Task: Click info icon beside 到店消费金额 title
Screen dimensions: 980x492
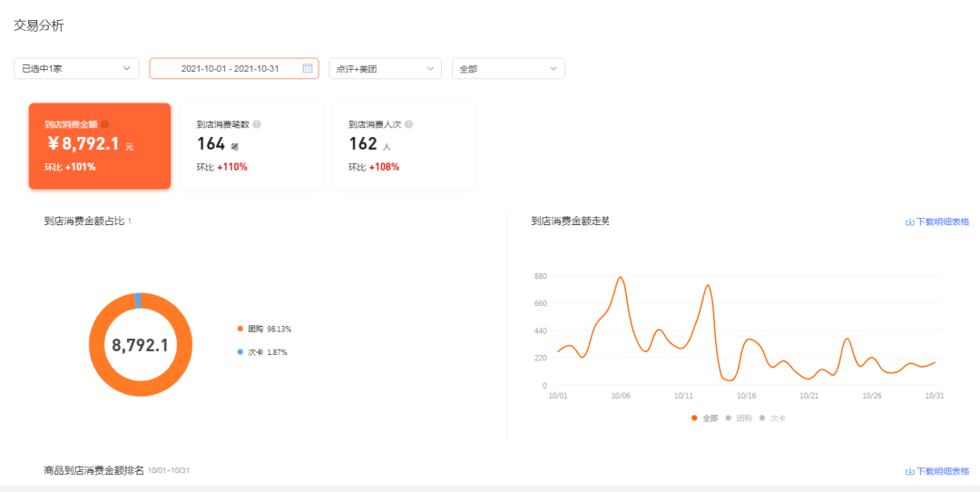Action: (104, 124)
